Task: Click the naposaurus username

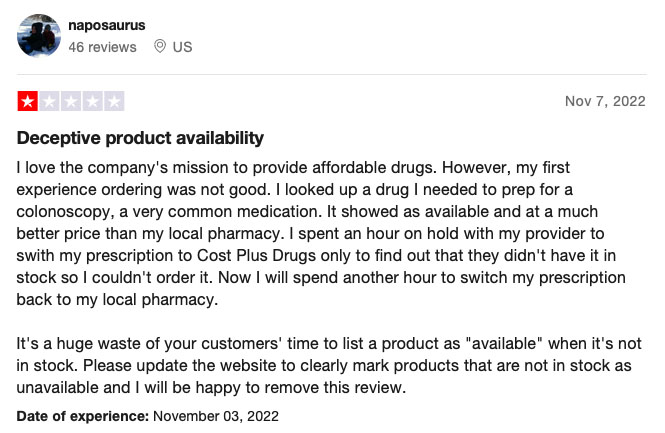Action: (x=106, y=25)
